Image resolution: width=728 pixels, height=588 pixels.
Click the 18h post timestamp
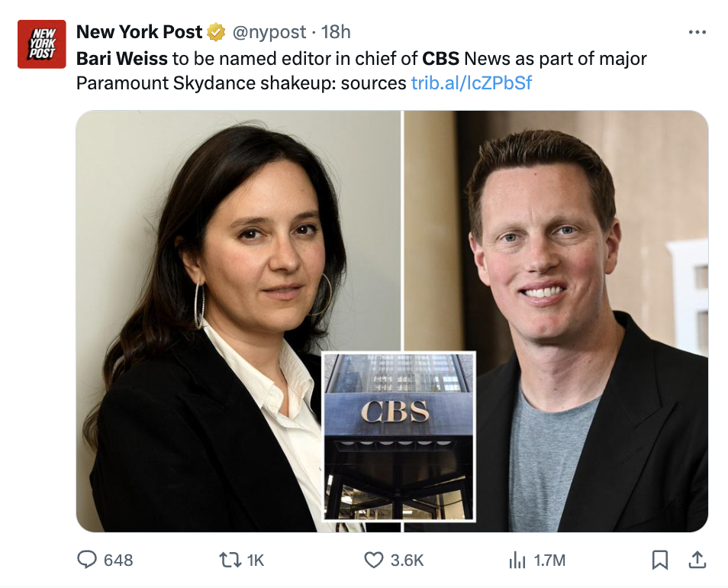pyautogui.click(x=336, y=32)
